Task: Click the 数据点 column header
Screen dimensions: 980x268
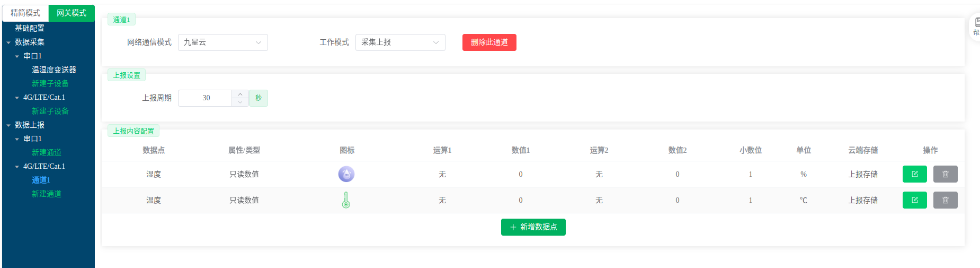Action: [x=154, y=150]
